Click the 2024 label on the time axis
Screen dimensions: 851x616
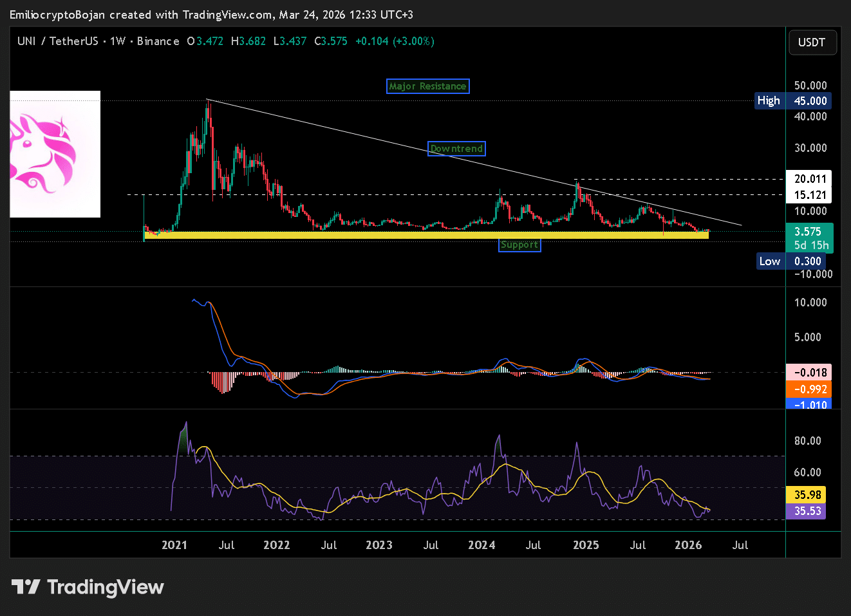tap(482, 545)
